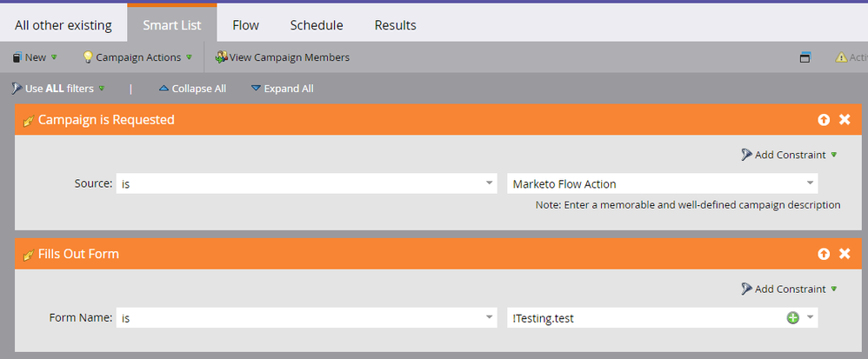This screenshot has height=359, width=868.
Task: Expand All filters
Action: tap(282, 89)
